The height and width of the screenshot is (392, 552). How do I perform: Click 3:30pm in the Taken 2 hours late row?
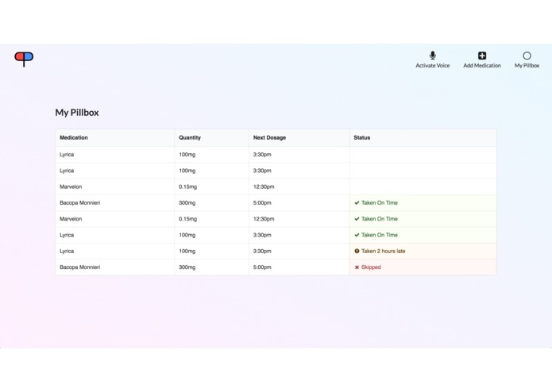coord(262,251)
